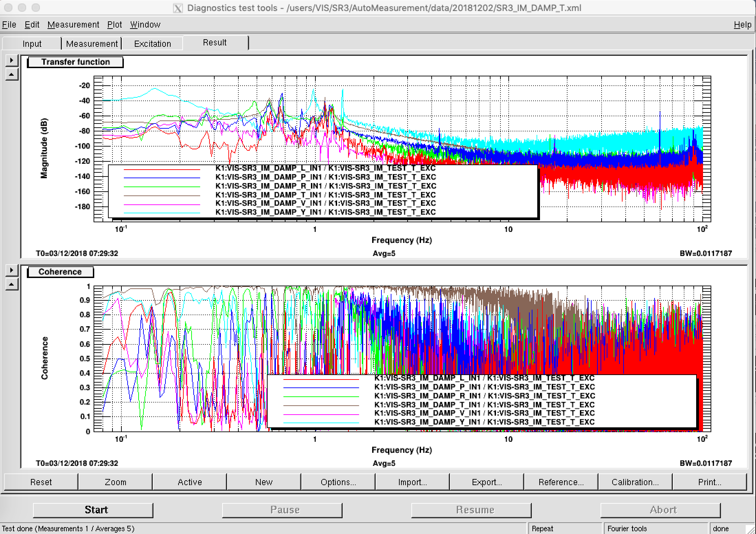Expand the Coherence panel's right-arrow button
Image resolution: width=756 pixels, height=534 pixels.
click(12, 270)
